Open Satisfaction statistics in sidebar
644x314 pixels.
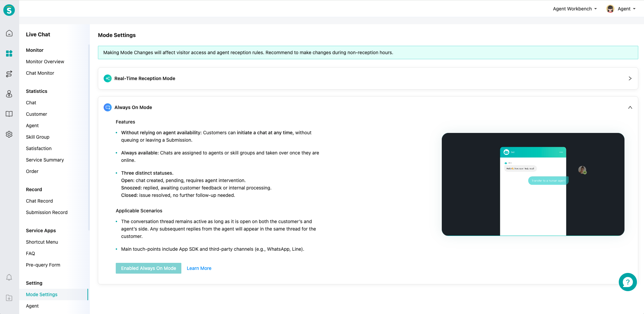pos(39,148)
